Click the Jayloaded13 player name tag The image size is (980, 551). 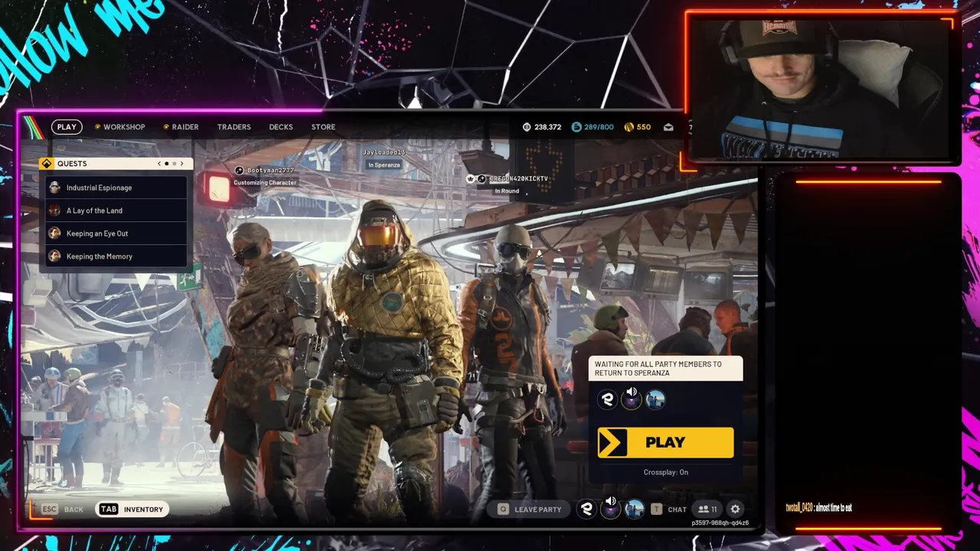coord(384,152)
